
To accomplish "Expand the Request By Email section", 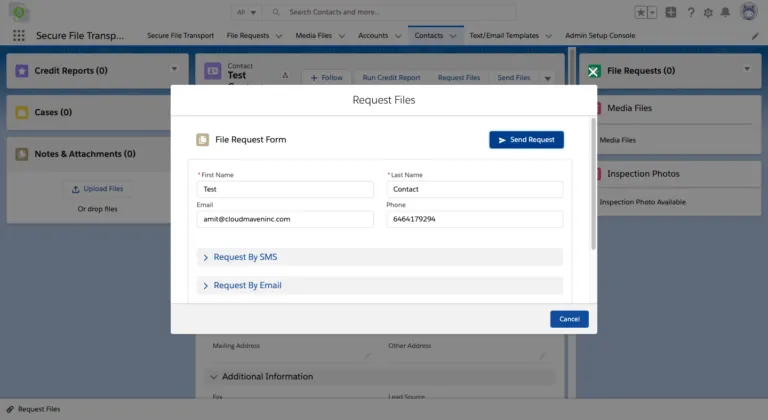I will pyautogui.click(x=380, y=286).
